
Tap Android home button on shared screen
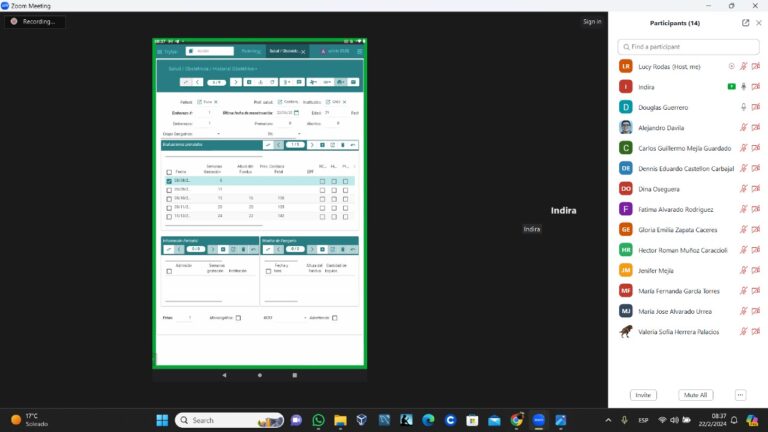[x=260, y=375]
